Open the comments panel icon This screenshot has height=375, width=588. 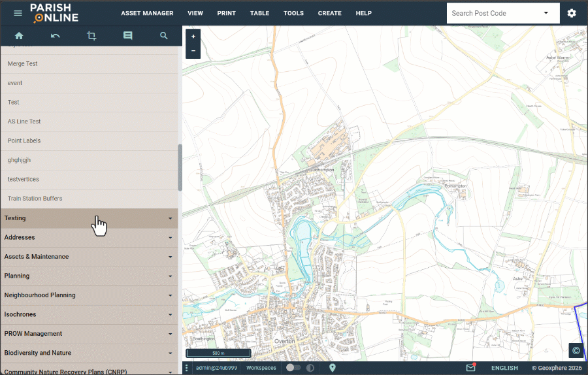tap(127, 36)
